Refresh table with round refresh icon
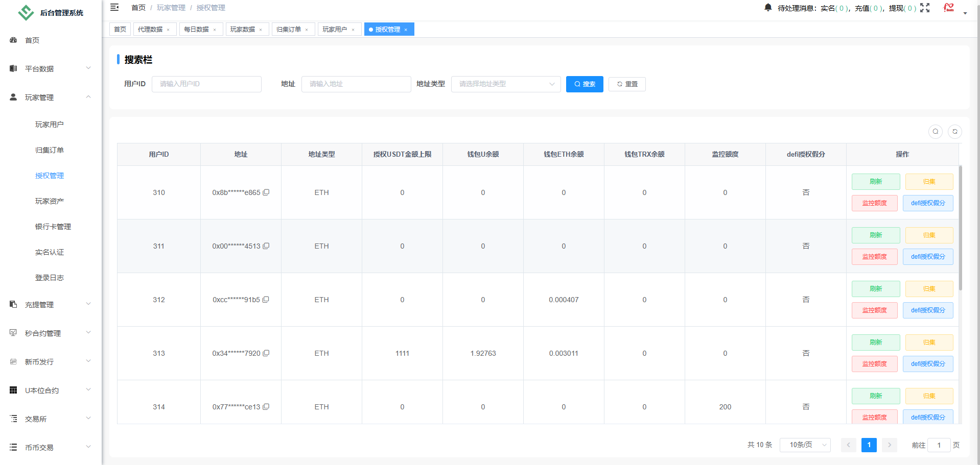Screen dimensions: 980x465 coord(955,132)
